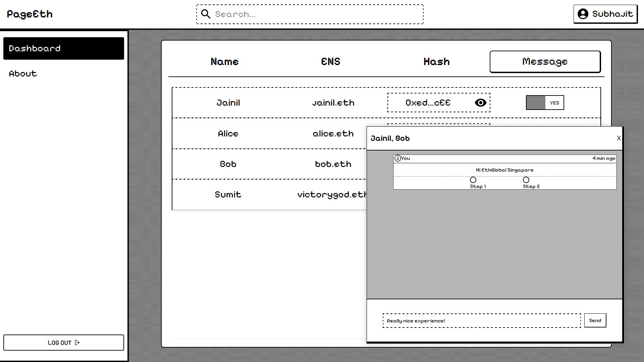The height and width of the screenshot is (362, 644).
Task: Select the Bob name cell
Action: (228, 164)
